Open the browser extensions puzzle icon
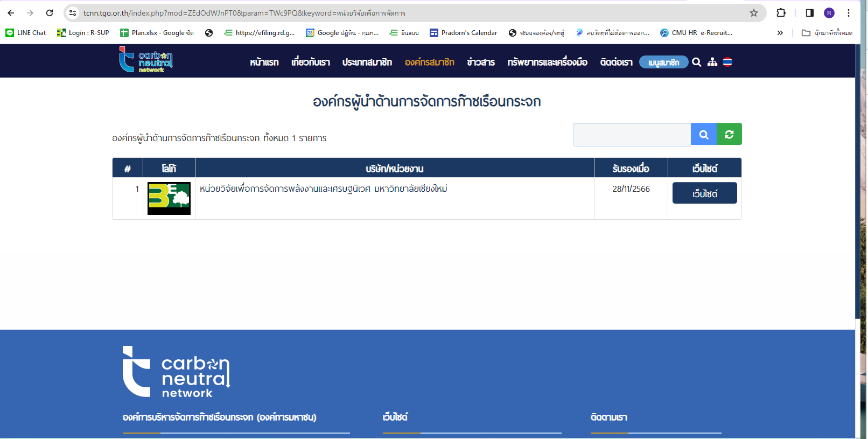This screenshot has height=439, width=868. pyautogui.click(x=781, y=13)
